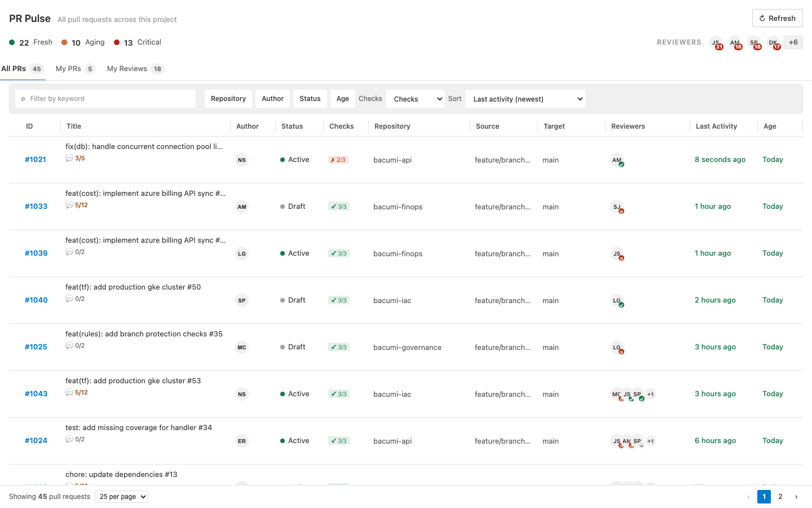The height and width of the screenshot is (508, 812).
Task: Open the Checks filter dropdown
Action: pyautogui.click(x=416, y=99)
